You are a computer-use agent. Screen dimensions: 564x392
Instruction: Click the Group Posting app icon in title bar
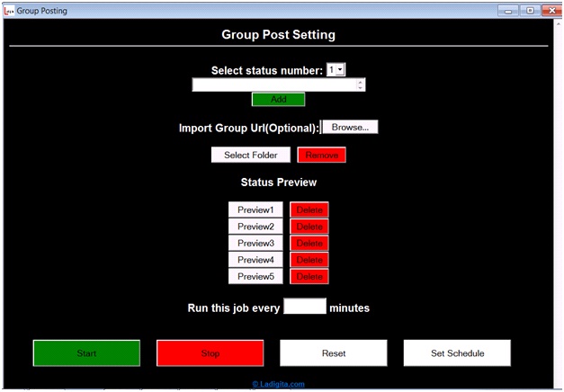point(9,11)
